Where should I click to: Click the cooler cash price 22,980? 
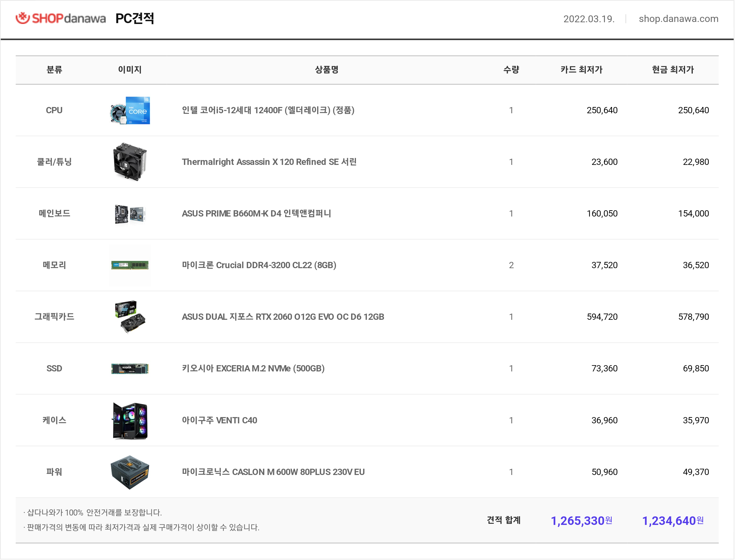pos(696,162)
